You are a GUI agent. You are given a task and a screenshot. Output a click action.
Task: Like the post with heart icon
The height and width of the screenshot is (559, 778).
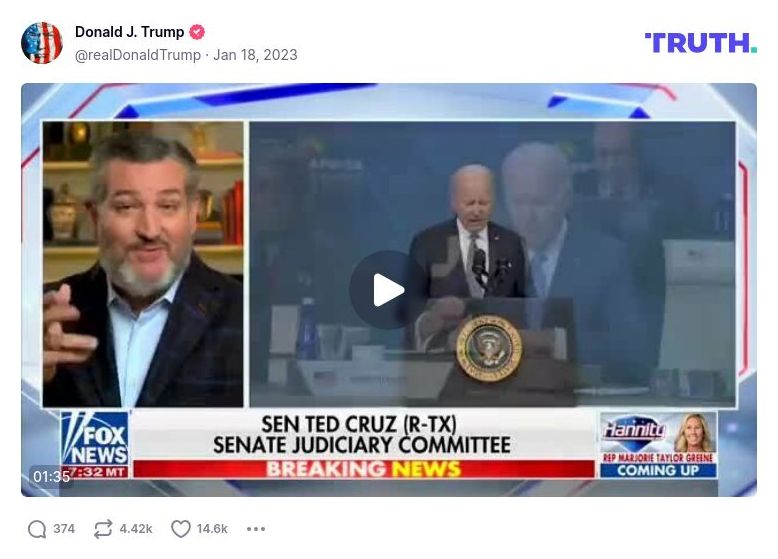tap(181, 529)
